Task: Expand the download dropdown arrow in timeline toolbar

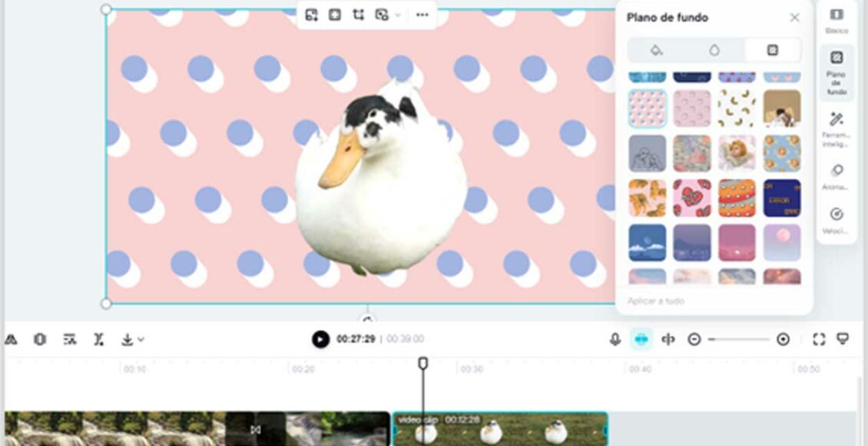Action: (x=141, y=339)
